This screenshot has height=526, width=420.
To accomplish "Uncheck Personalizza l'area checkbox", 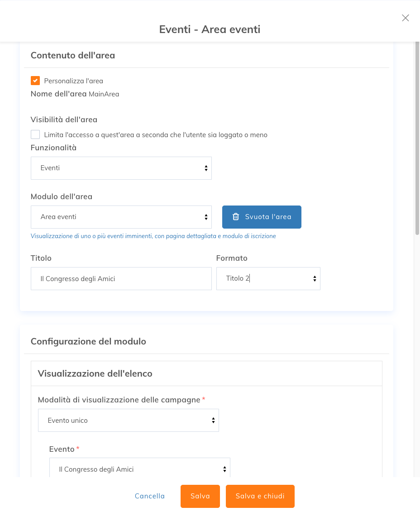I will [x=35, y=81].
